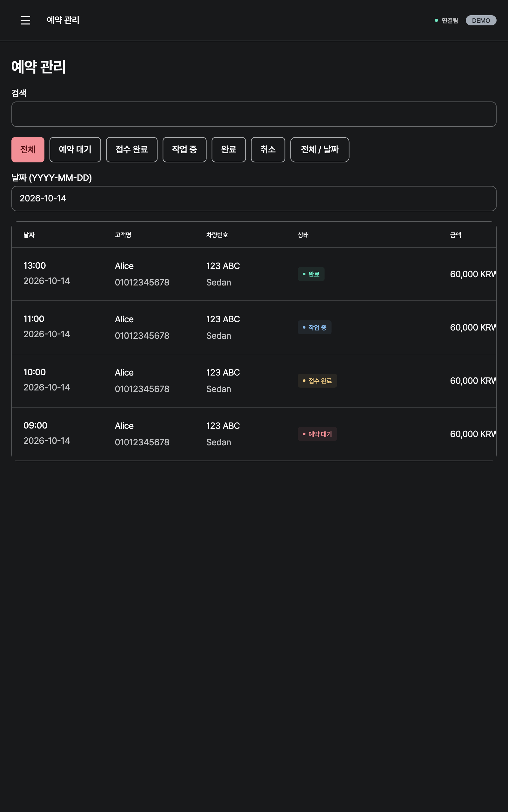Select the 취소 filter tab
The width and height of the screenshot is (508, 812).
[x=268, y=150]
